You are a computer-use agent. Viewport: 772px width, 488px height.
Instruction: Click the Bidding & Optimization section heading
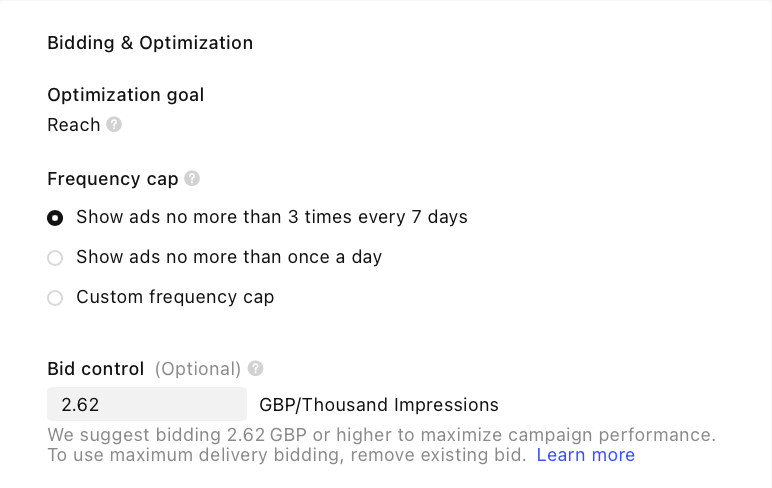(x=150, y=43)
